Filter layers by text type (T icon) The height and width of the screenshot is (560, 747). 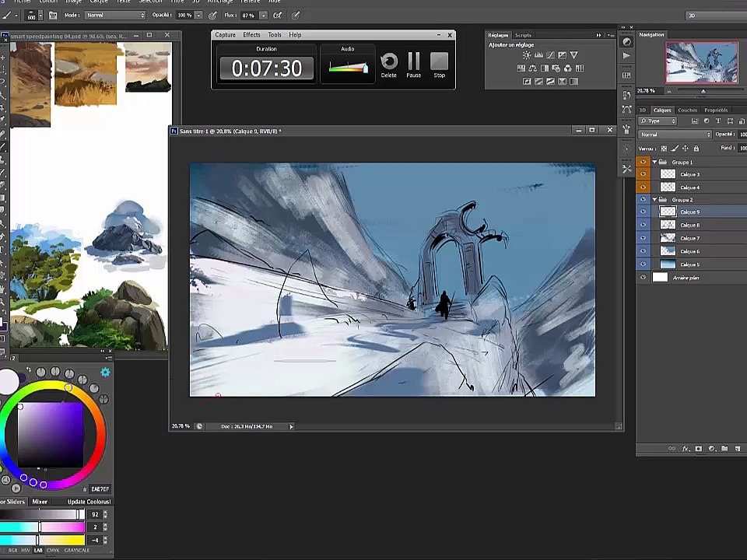718,121
